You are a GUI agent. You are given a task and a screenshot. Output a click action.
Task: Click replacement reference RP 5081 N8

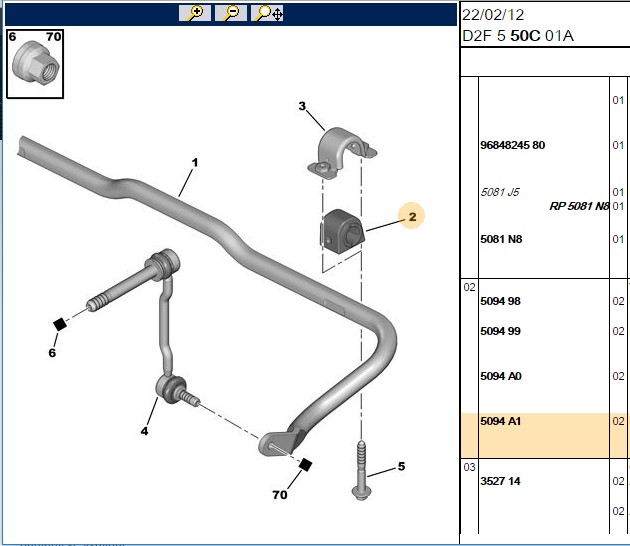[579, 206]
